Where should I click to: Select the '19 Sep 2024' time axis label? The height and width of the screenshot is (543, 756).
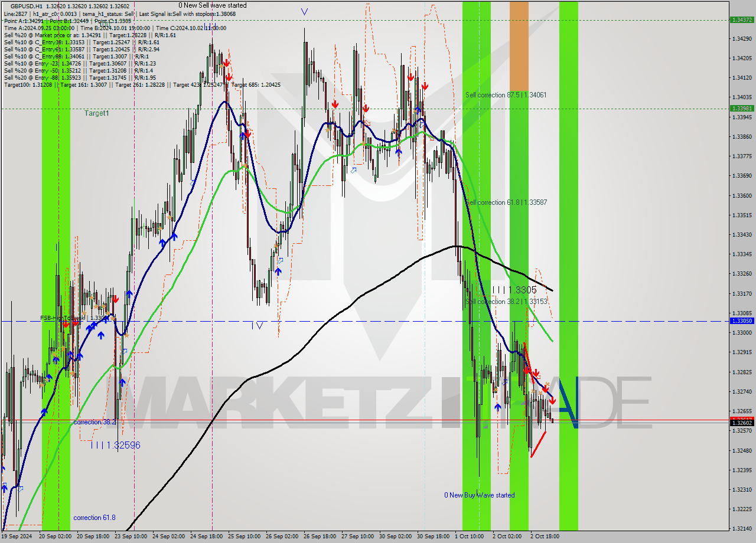17,537
